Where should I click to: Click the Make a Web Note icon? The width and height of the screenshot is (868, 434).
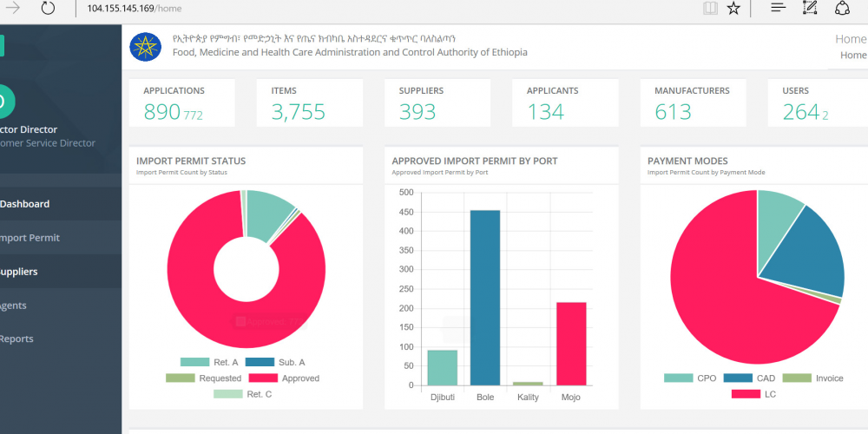(810, 9)
